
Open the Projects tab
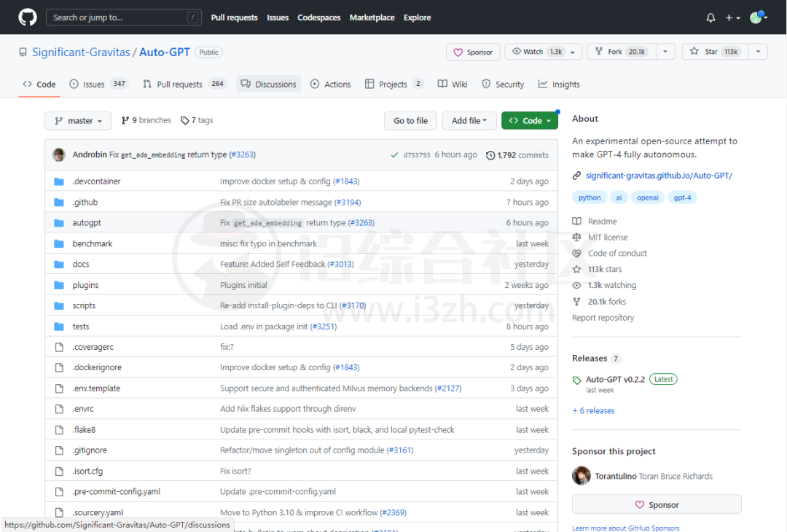(x=394, y=85)
